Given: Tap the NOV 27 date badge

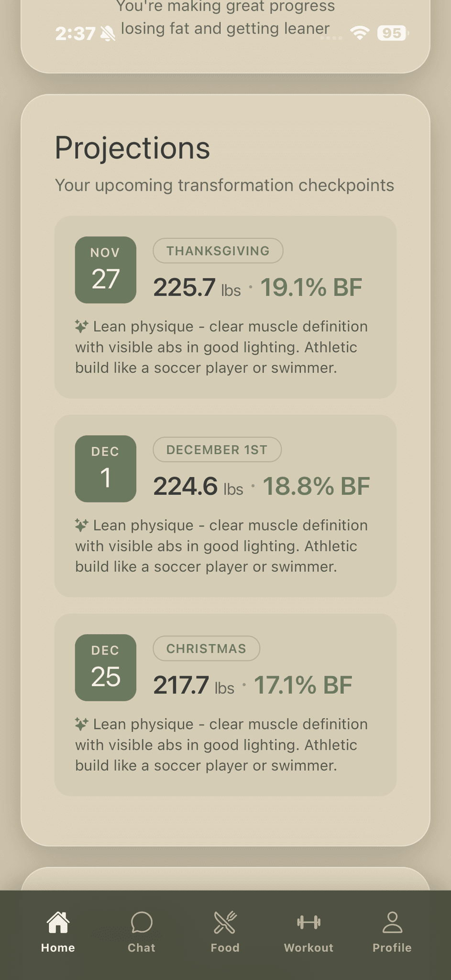Looking at the screenshot, I should coord(106,270).
